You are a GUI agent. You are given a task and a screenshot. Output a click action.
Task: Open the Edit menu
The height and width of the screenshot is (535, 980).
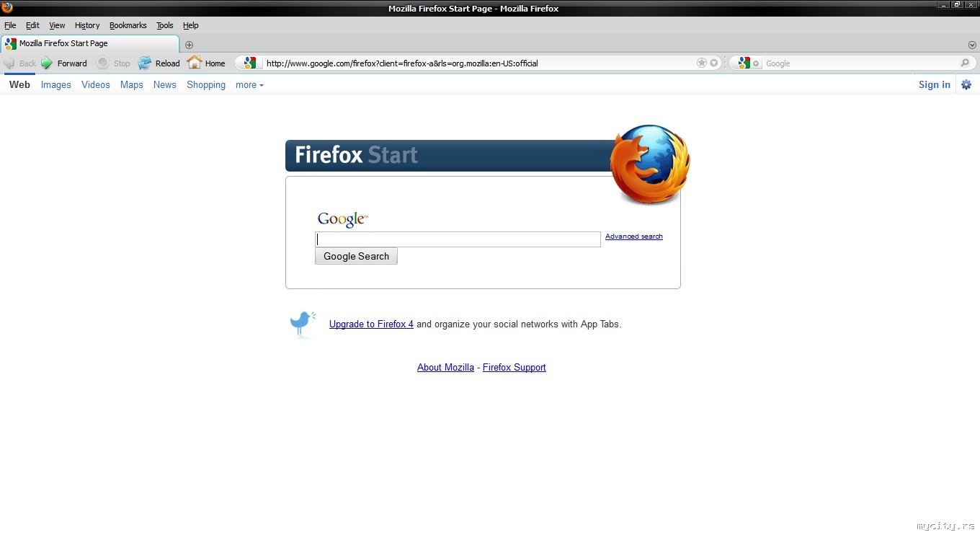tap(32, 25)
